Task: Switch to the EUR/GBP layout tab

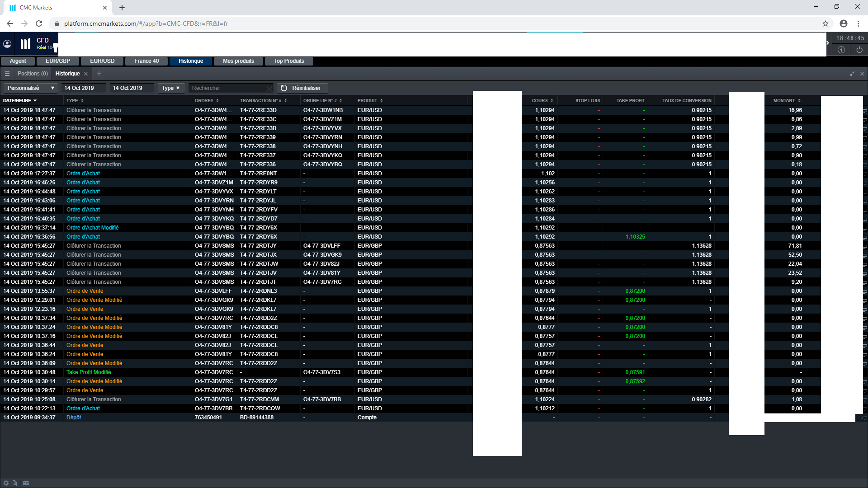Action: click(58, 61)
